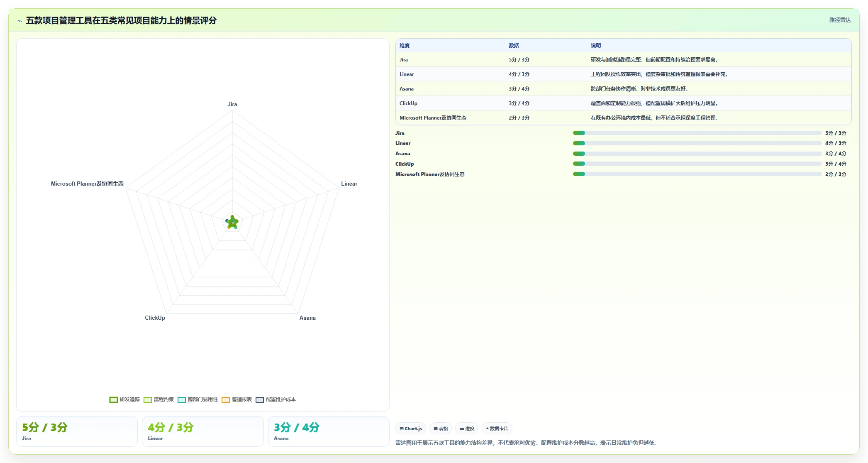Click the Asana progress bar
Viewport: 868px width, 463px height.
click(x=697, y=154)
